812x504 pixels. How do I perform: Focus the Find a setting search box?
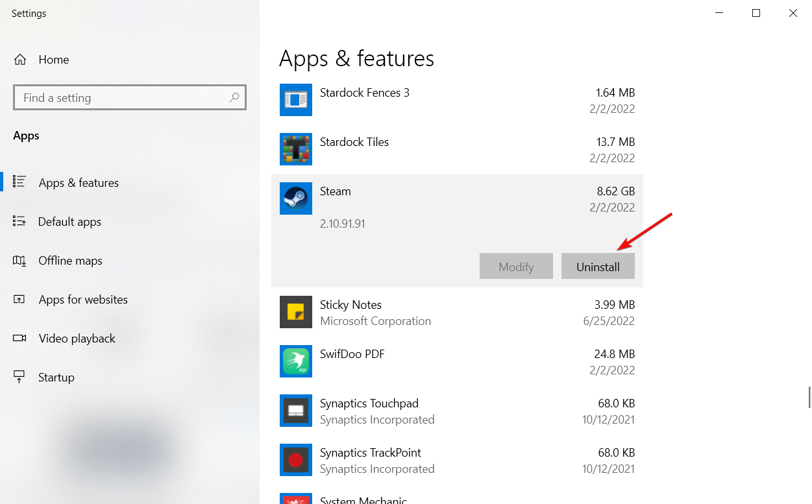(130, 98)
